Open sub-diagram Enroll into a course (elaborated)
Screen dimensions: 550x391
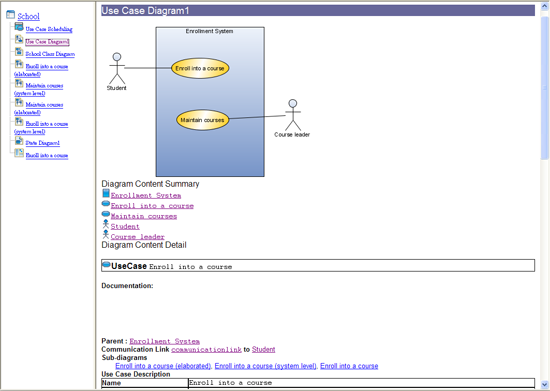(163, 366)
